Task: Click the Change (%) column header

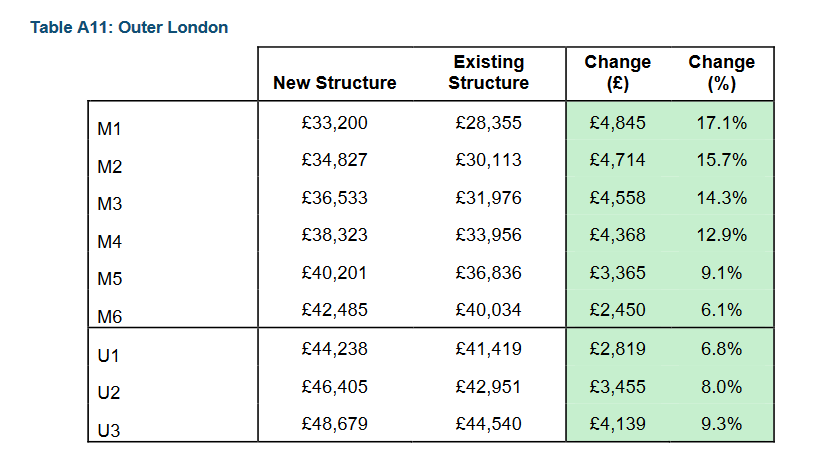Action: coord(721,73)
